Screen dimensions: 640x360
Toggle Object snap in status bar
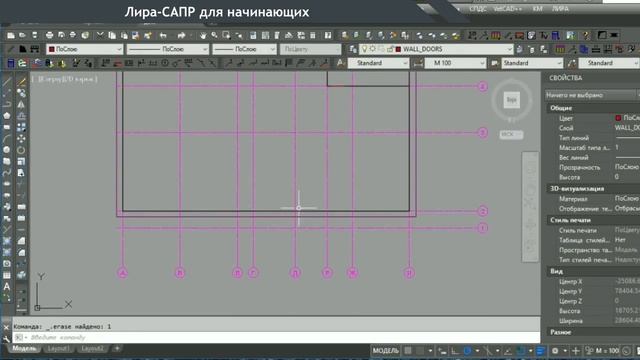click(521, 351)
